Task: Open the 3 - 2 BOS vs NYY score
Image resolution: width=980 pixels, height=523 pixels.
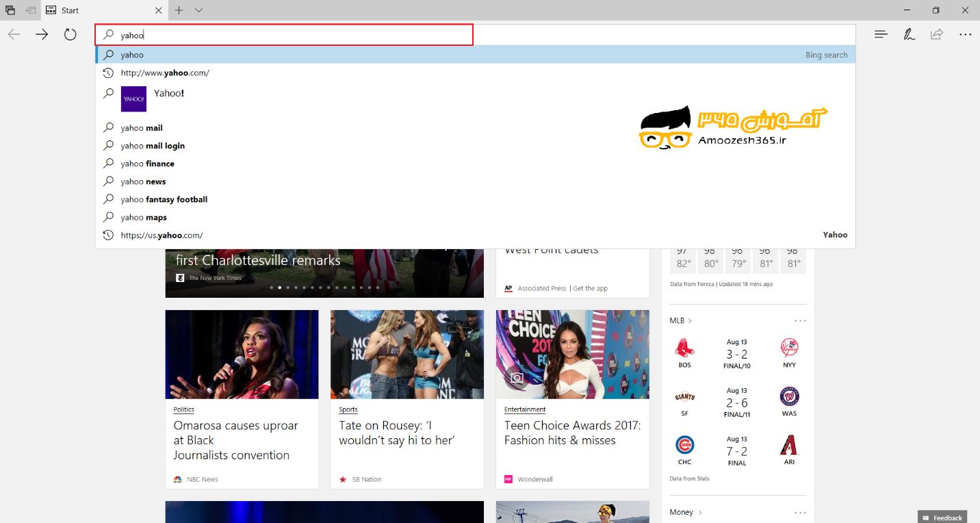Action: click(737, 354)
